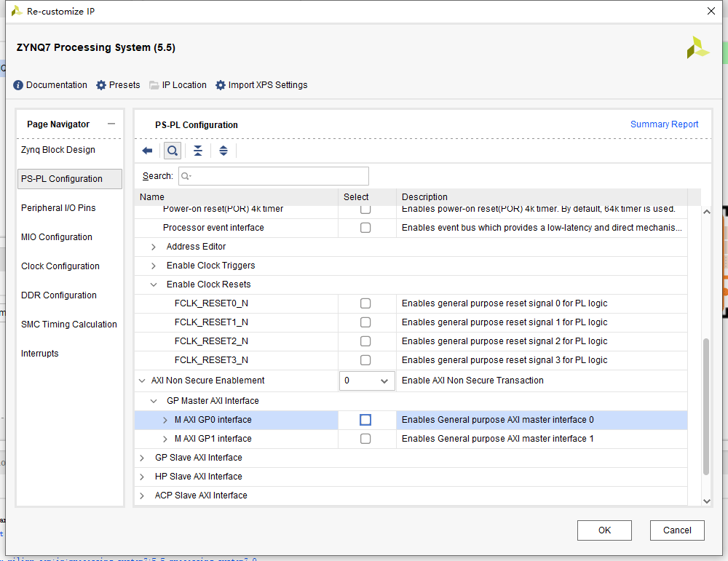Open the Summary Report link
The width and height of the screenshot is (728, 561).
coord(664,124)
